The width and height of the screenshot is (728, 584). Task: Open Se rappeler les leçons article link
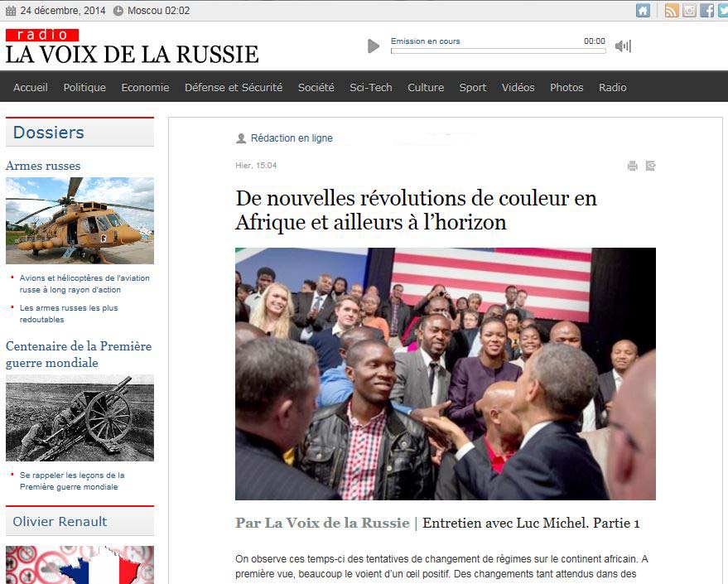point(72,481)
